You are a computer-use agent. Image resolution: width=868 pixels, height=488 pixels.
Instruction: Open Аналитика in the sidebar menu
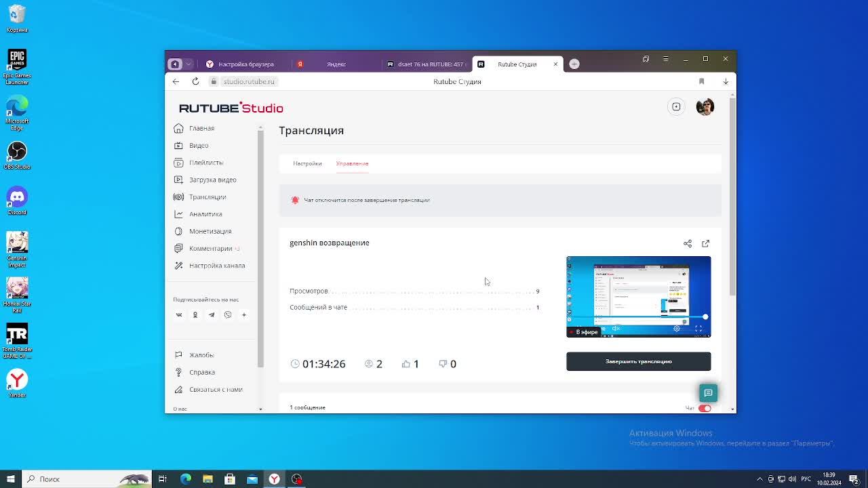point(205,214)
